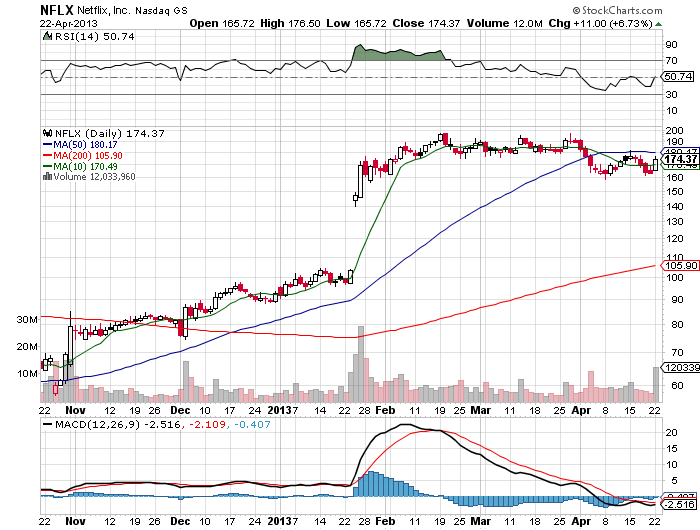The width and height of the screenshot is (700, 530).
Task: Click the Nov label on price chart axis
Action: coord(75,410)
